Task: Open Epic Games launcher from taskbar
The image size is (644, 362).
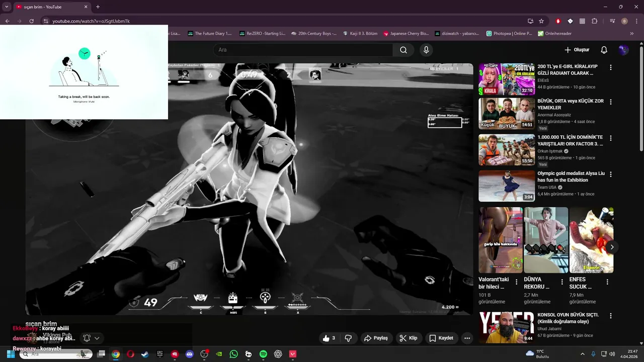Action: point(160,354)
